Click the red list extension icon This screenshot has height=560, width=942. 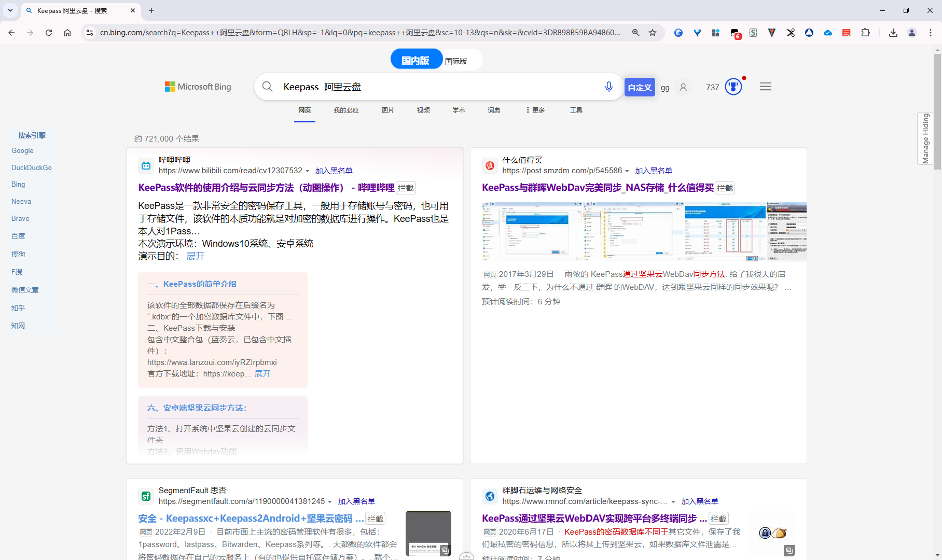click(847, 33)
